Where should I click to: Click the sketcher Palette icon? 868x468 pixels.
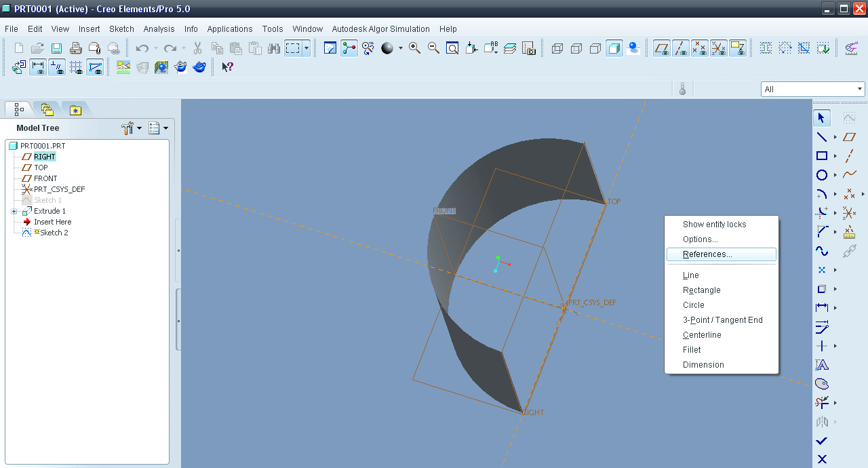point(822,384)
